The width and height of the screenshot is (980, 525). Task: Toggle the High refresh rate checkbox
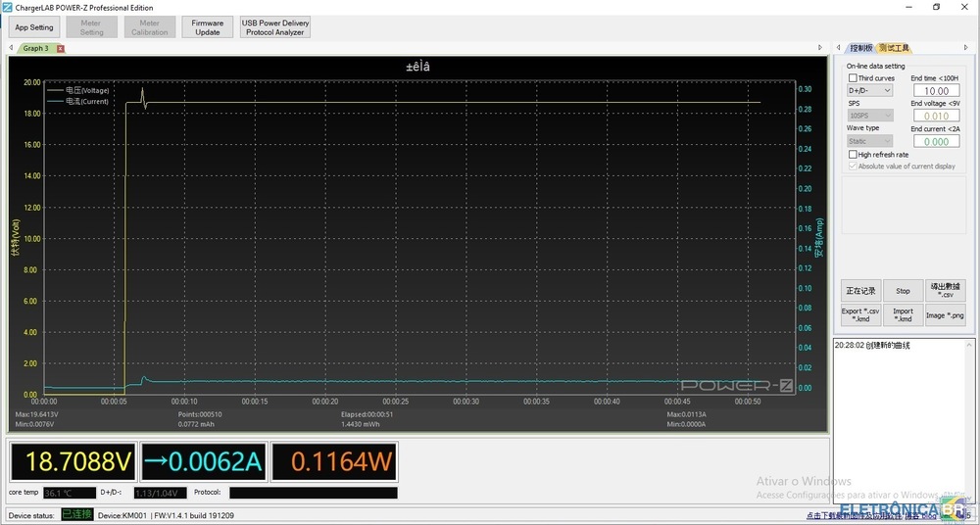coord(853,155)
